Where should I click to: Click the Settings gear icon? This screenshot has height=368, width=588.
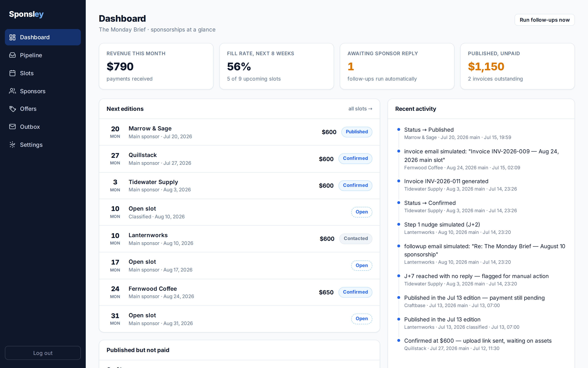pyautogui.click(x=12, y=145)
